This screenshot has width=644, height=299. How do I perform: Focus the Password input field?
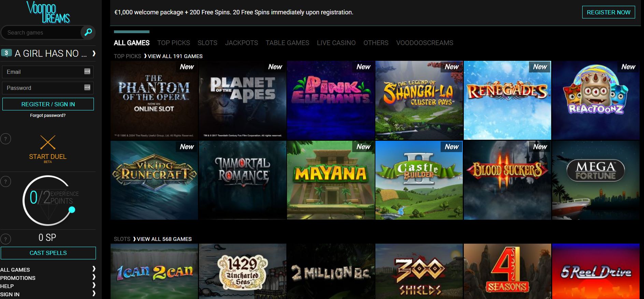[48, 88]
